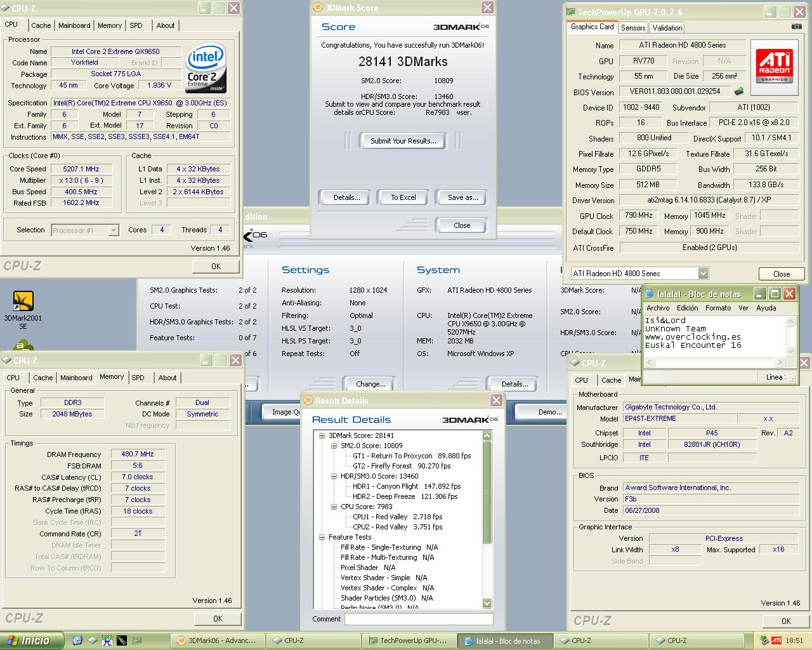Click To Excel button in 3DMark Score
The image size is (812, 650).
tap(403, 197)
